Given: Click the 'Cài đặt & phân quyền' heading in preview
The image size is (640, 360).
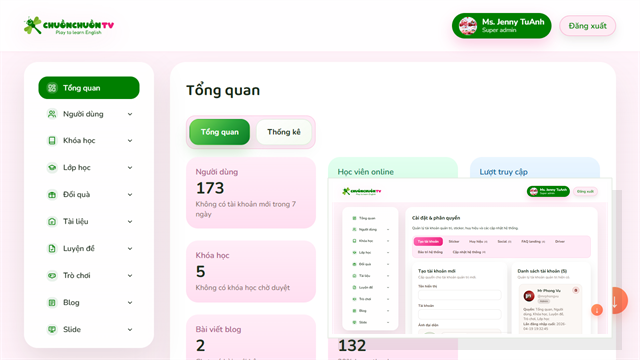Looking at the screenshot, I should [436, 218].
